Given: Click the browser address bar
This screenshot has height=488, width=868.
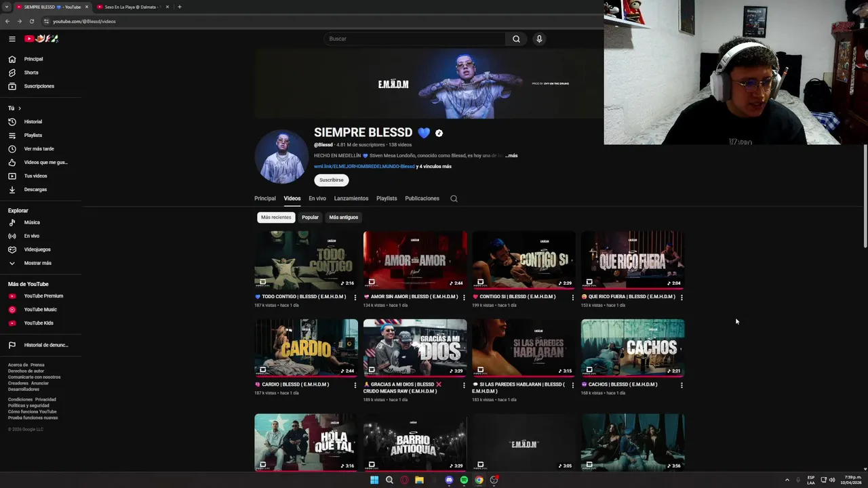Looking at the screenshot, I should coord(319,21).
